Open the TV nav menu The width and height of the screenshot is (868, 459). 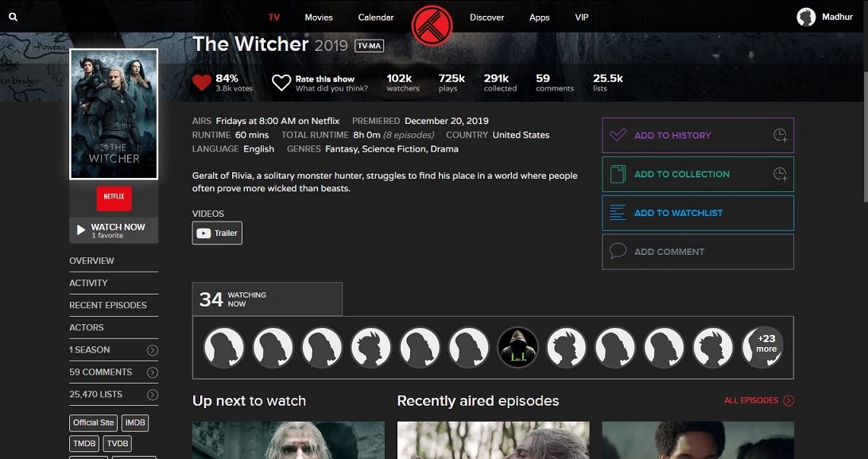tap(274, 17)
